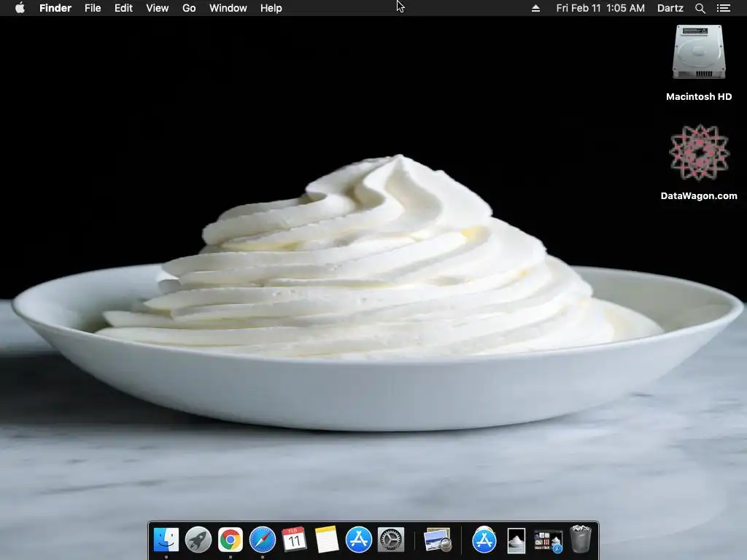Show Notification Center list icon

(x=723, y=8)
